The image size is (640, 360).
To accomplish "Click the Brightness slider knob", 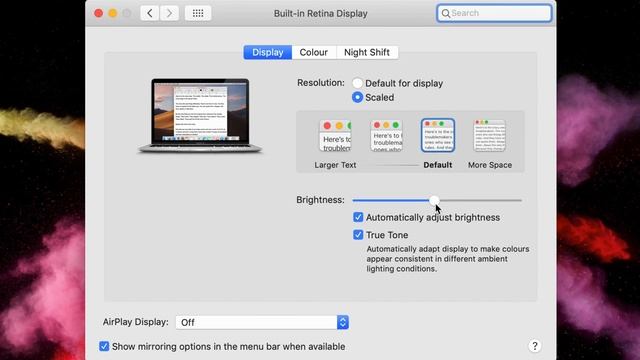I will 434,200.
